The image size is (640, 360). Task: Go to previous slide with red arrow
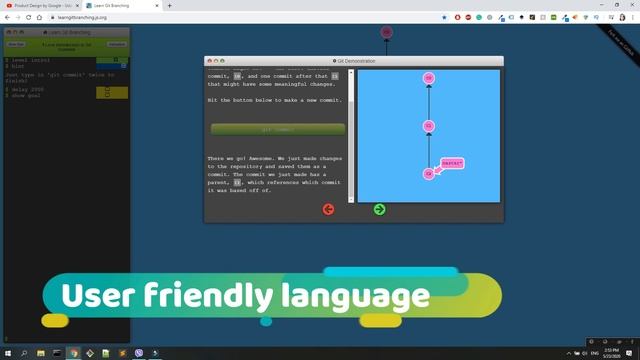click(328, 209)
